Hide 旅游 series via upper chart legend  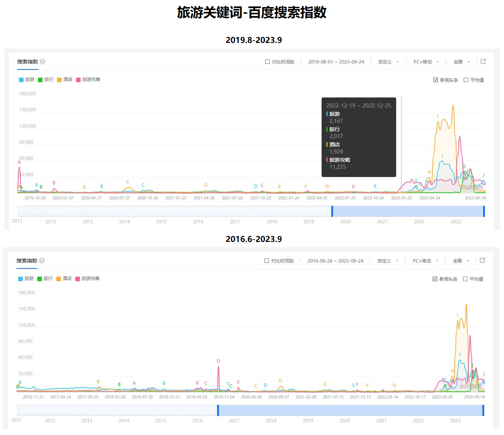[27, 80]
